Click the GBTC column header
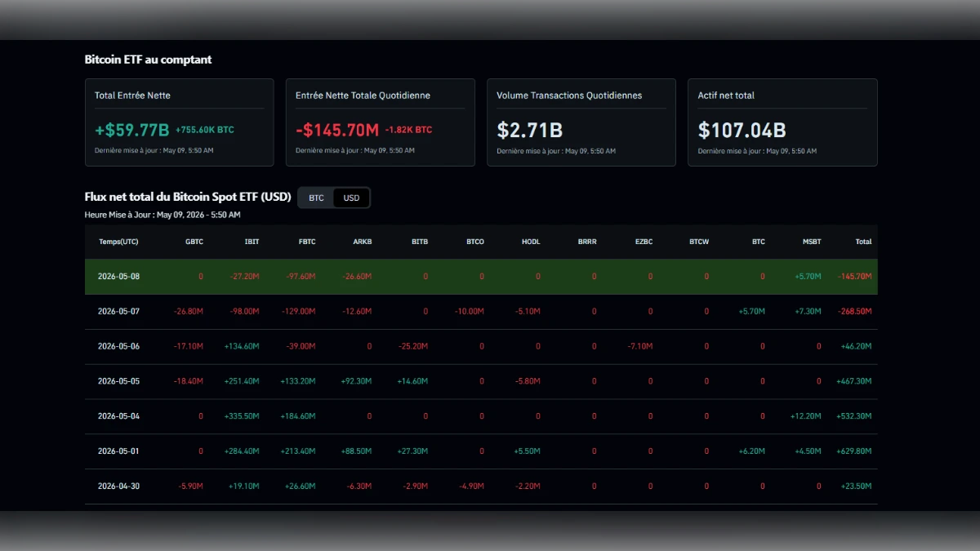The width and height of the screenshot is (980, 551). (x=194, y=242)
